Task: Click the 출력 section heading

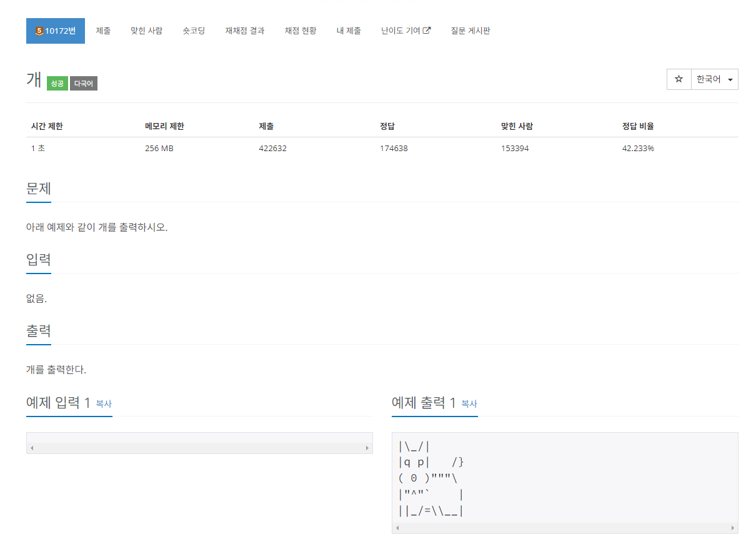Action: (39, 330)
